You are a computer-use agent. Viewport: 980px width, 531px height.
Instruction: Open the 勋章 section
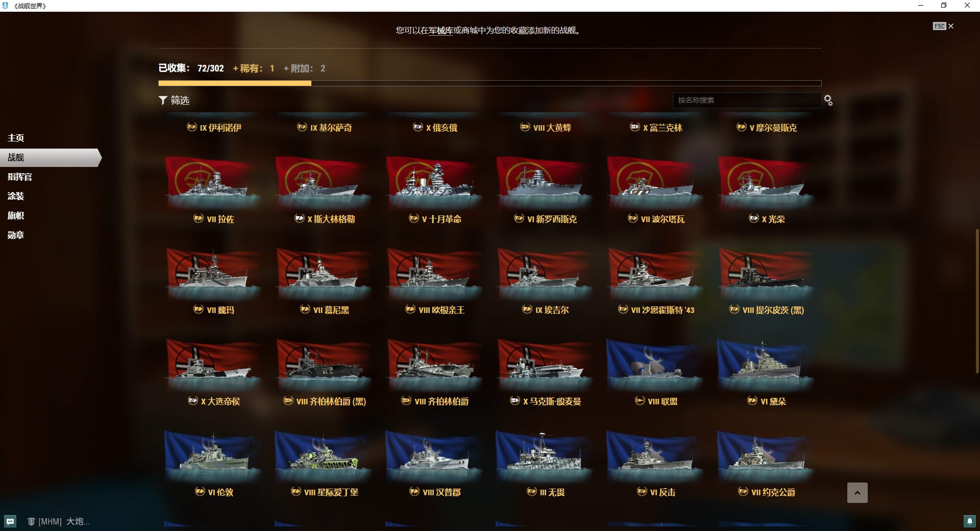[16, 235]
